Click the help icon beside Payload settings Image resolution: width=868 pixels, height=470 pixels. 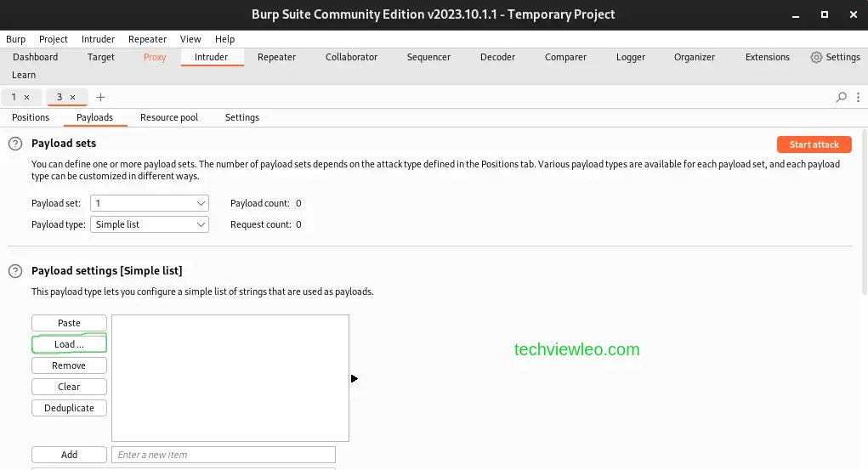click(x=14, y=271)
